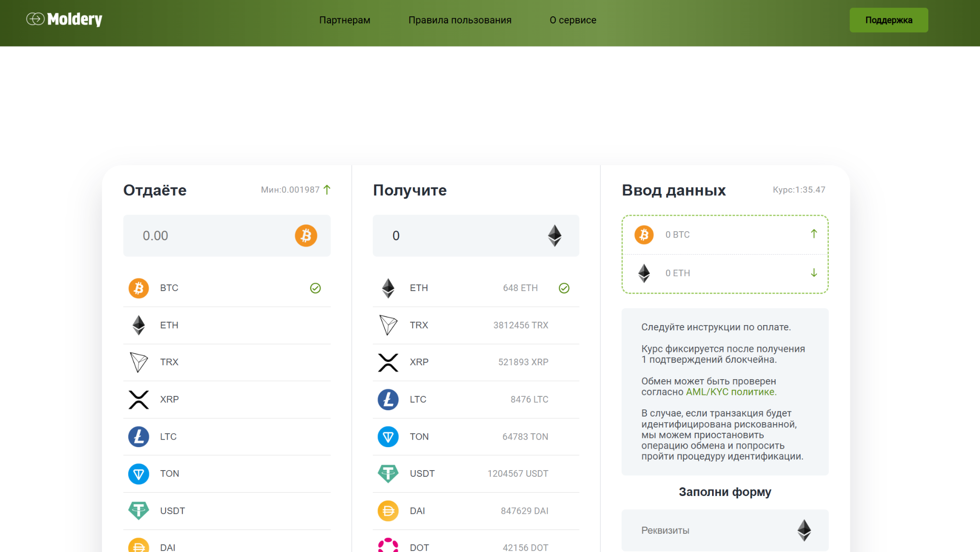Image resolution: width=980 pixels, height=552 pixels.
Task: Focus the Отдаёте amount field showing 0.00
Action: pos(227,236)
